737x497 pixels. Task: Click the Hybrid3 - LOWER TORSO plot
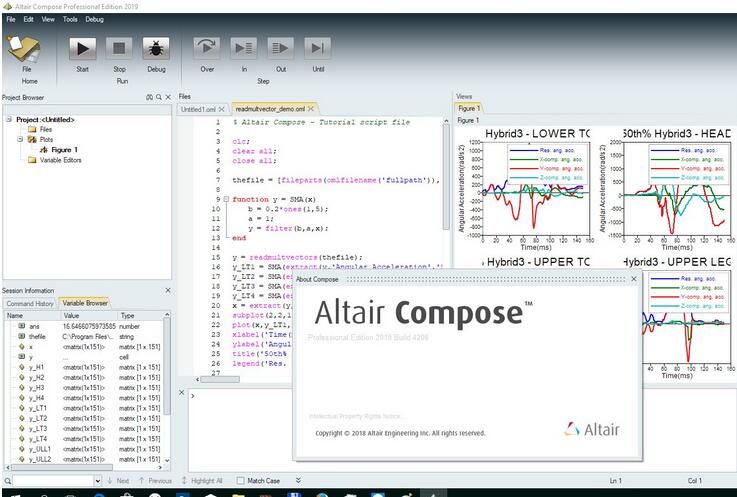(x=536, y=188)
